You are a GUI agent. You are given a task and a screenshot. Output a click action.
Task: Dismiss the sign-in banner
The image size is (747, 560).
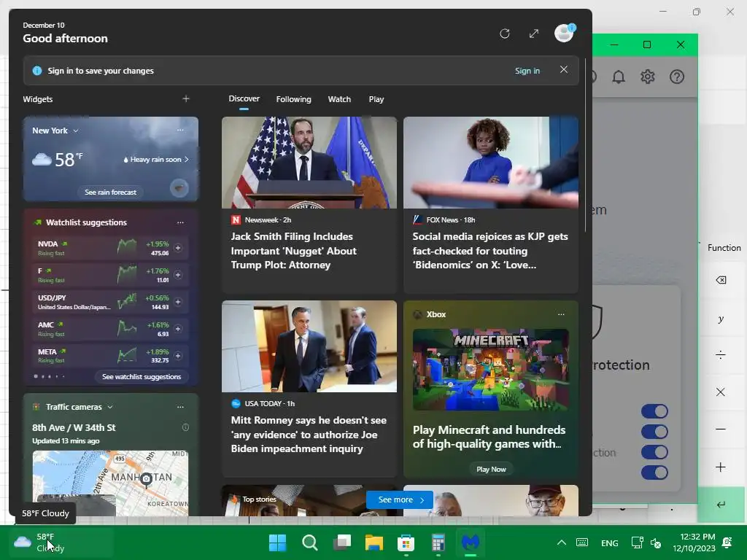pos(564,69)
